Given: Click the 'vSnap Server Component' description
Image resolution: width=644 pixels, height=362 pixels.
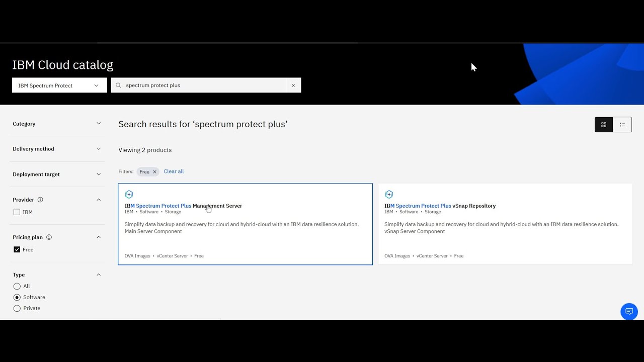Looking at the screenshot, I should [x=415, y=231].
